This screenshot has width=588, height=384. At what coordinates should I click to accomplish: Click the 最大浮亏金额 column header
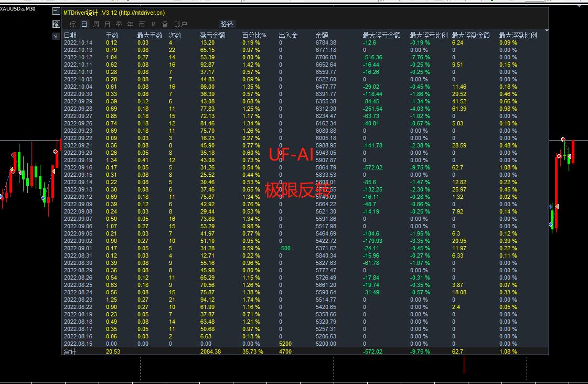pos(381,35)
